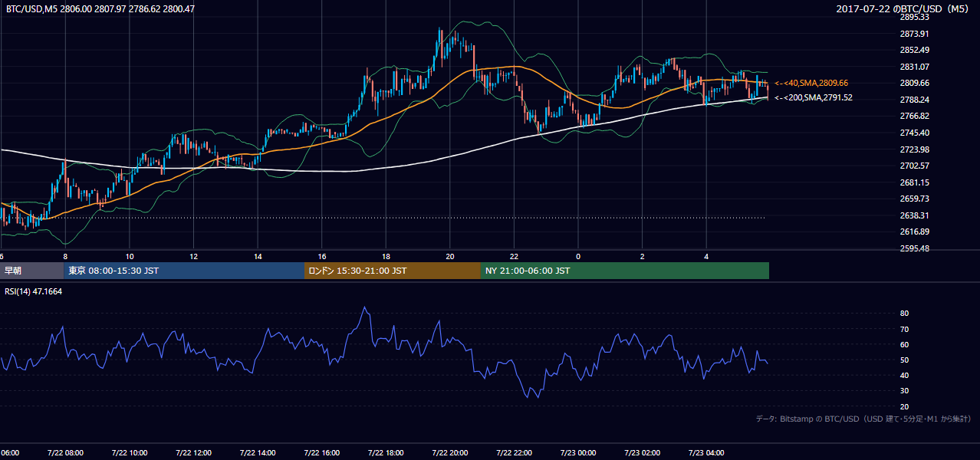980x460 pixels.
Task: Click the 7/22 12:00 bottom time label
Action: pyautogui.click(x=193, y=453)
